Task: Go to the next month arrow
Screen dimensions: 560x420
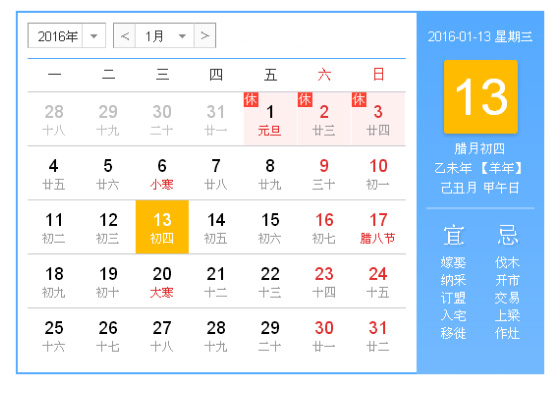Action: point(205,36)
